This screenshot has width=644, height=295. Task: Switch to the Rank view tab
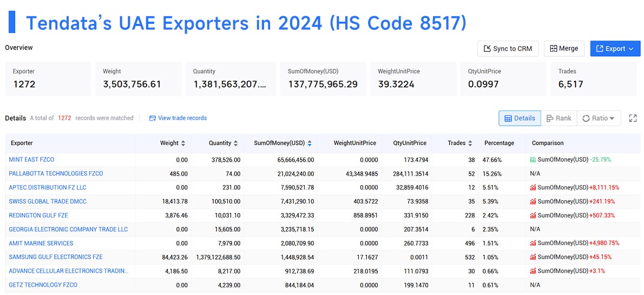558,119
